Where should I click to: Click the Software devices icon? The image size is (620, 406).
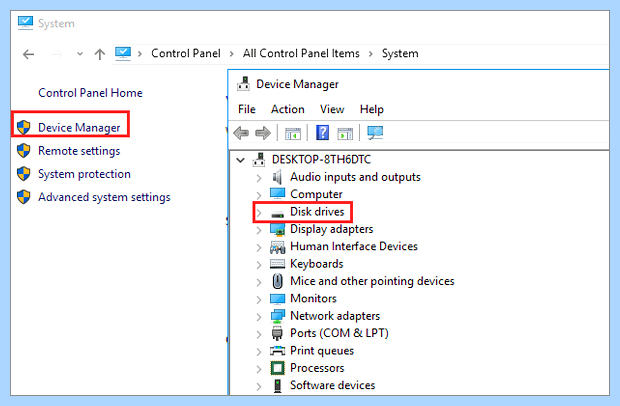[x=278, y=385]
